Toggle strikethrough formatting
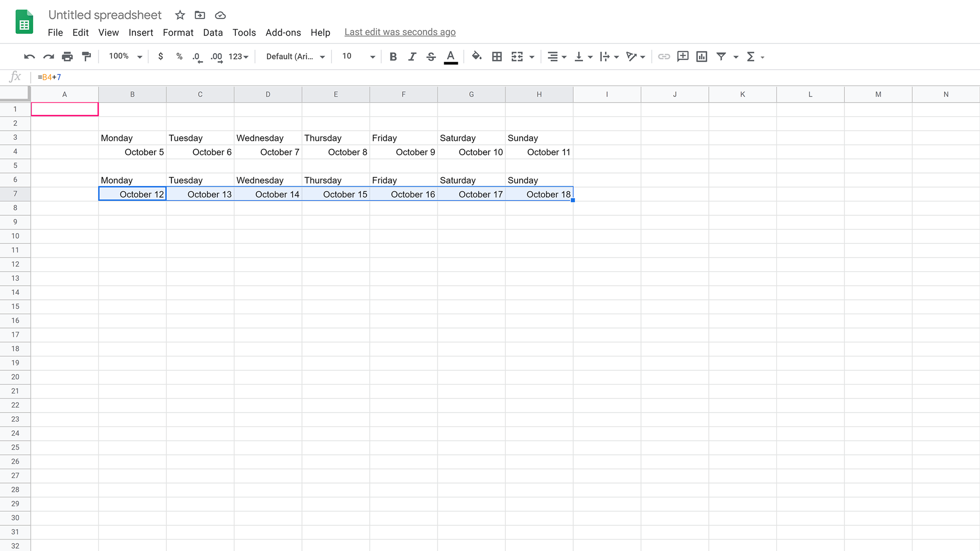The width and height of the screenshot is (980, 551). (431, 56)
